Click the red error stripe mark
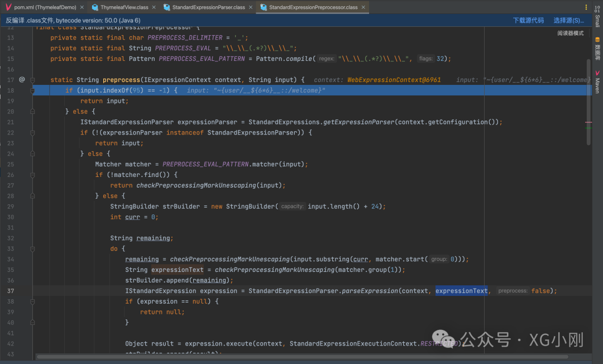The height and width of the screenshot is (364, 603). (588, 122)
